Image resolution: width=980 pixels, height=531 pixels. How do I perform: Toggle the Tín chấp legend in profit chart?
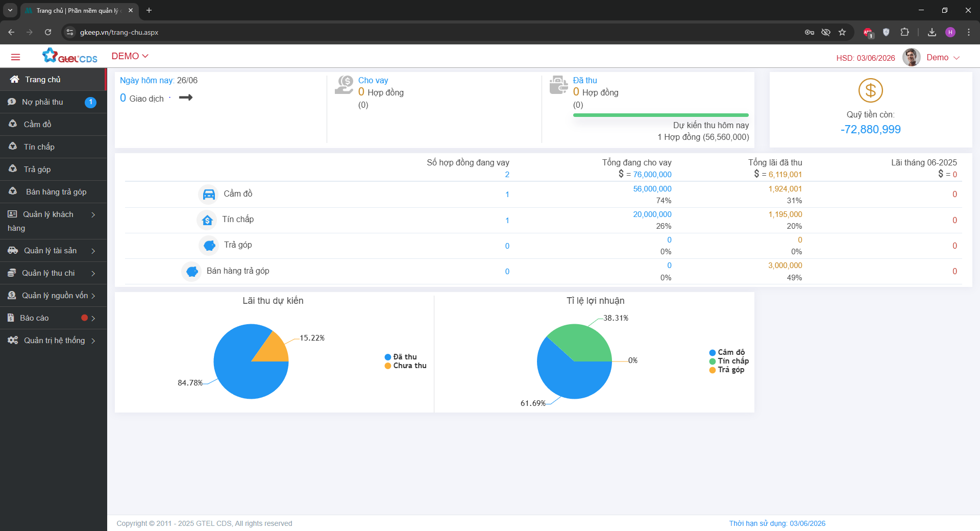(x=729, y=361)
